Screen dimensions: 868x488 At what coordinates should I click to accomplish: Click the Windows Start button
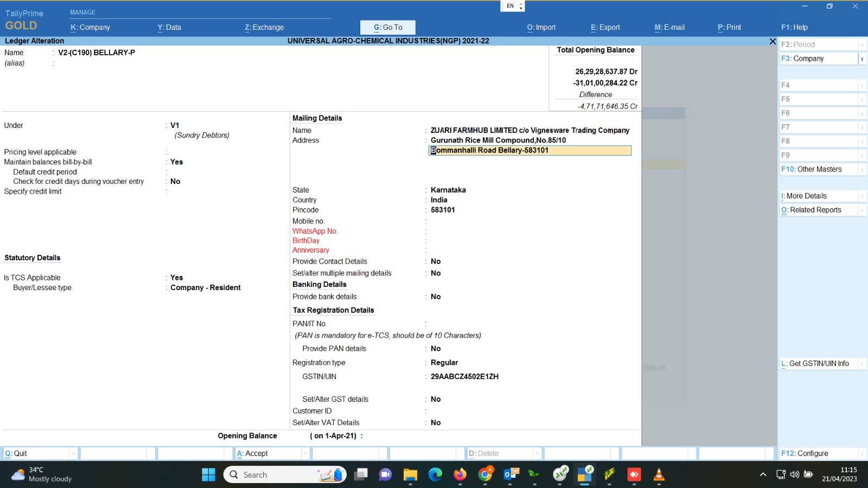pos(208,475)
